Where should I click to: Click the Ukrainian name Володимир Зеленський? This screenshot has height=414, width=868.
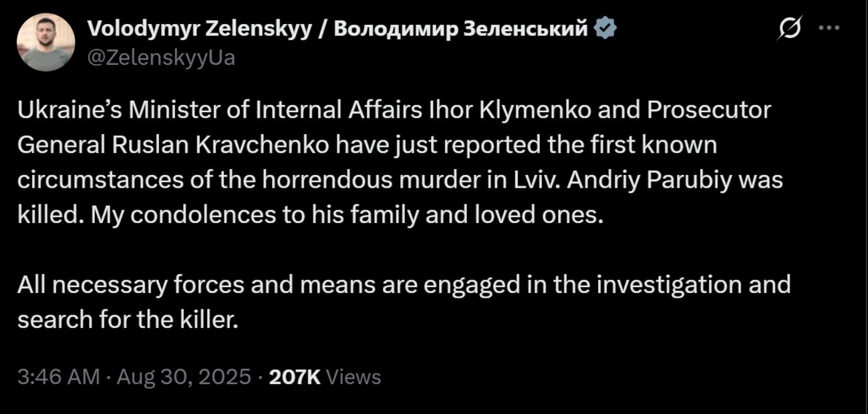(460, 29)
